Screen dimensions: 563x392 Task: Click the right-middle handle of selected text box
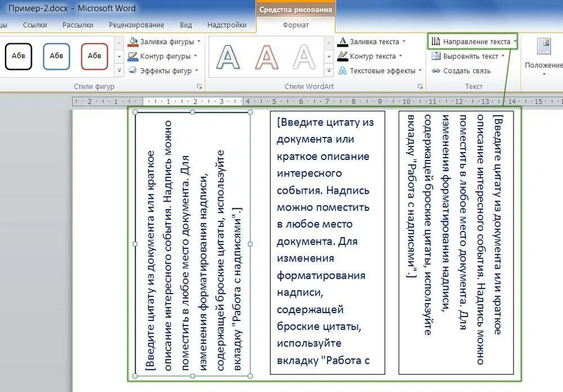(x=251, y=244)
